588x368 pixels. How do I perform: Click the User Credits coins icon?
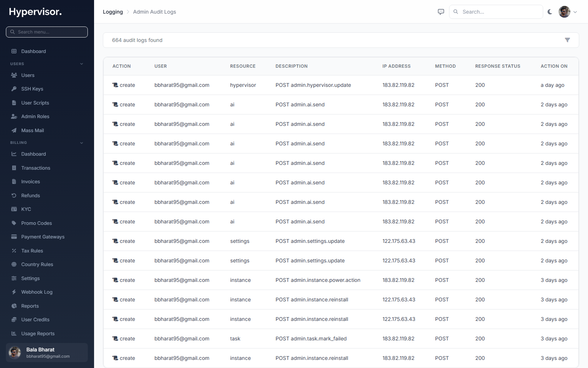click(14, 319)
